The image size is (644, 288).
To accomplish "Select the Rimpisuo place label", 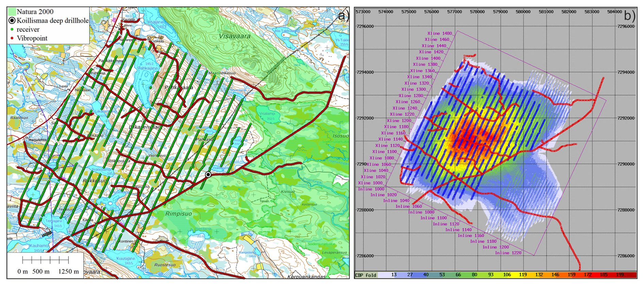I will (x=178, y=214).
